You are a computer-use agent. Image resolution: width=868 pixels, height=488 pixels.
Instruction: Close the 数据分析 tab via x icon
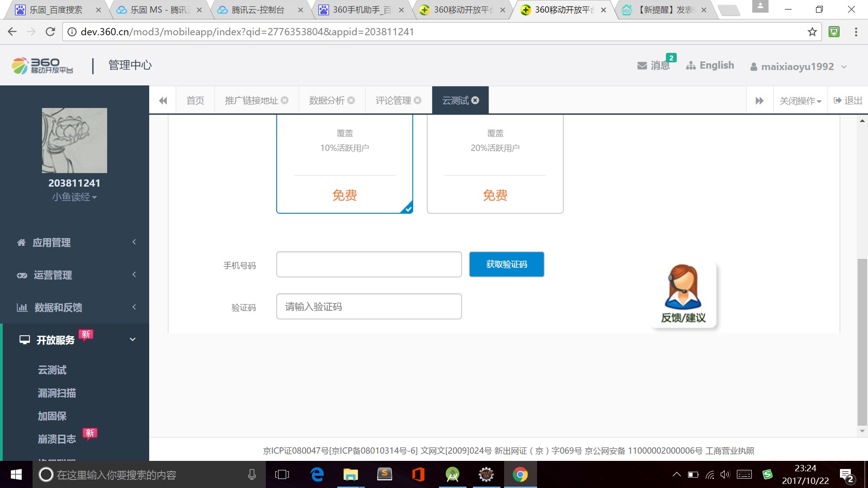click(351, 100)
